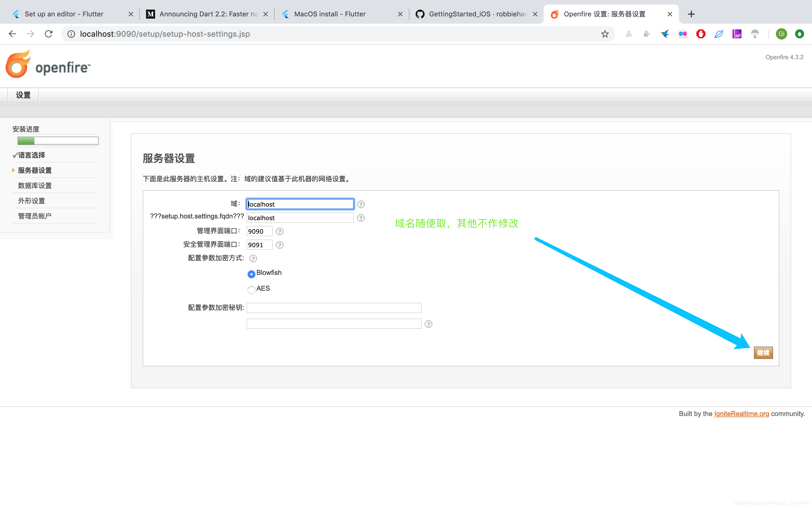This screenshot has width=812, height=508.
Task: Click the gray puzzle extension icon
Action: [x=646, y=34]
